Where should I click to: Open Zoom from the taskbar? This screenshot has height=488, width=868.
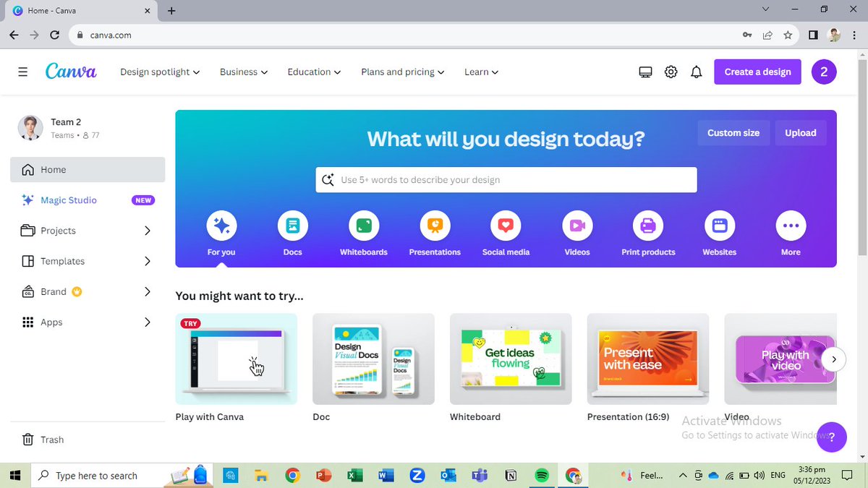click(417, 475)
